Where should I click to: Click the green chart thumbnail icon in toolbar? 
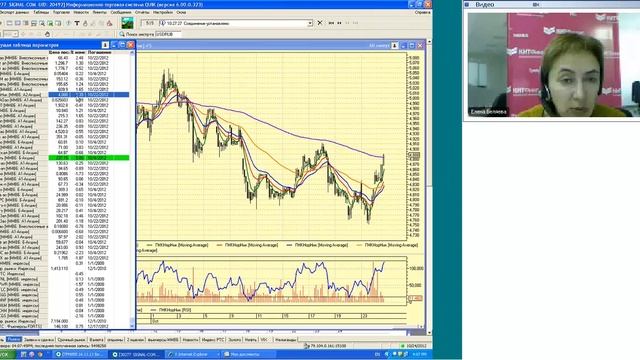pyautogui.click(x=127, y=23)
